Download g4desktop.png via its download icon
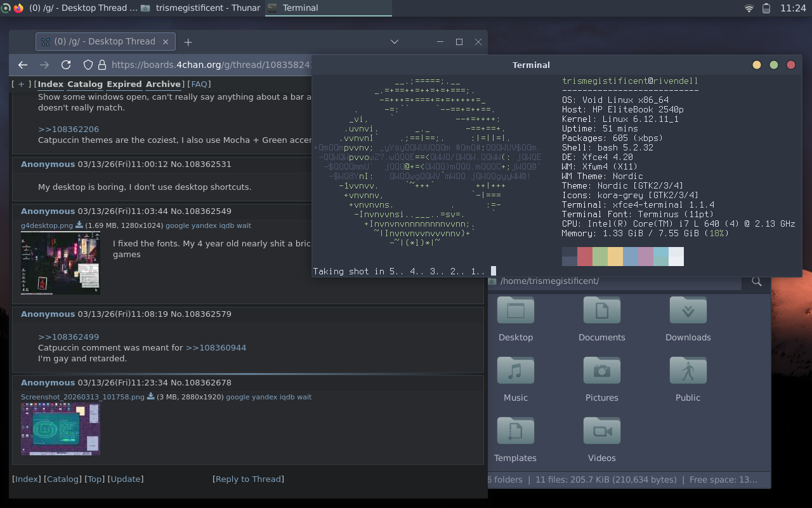812x508 pixels. (x=79, y=225)
